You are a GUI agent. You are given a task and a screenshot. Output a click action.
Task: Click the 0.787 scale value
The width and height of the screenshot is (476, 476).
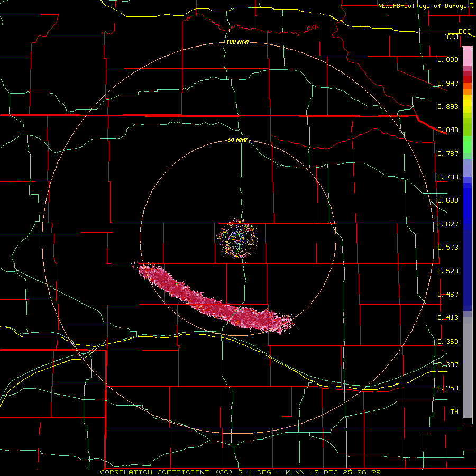448,153
